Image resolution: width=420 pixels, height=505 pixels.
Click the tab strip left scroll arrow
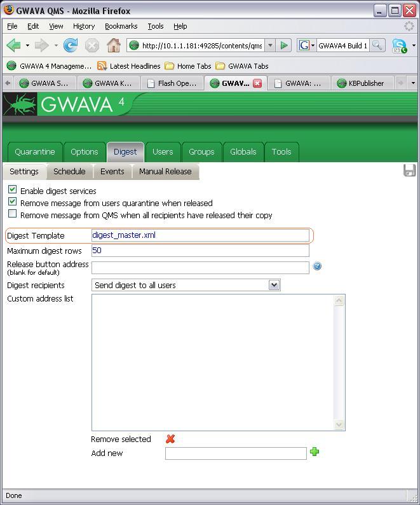tap(8, 83)
